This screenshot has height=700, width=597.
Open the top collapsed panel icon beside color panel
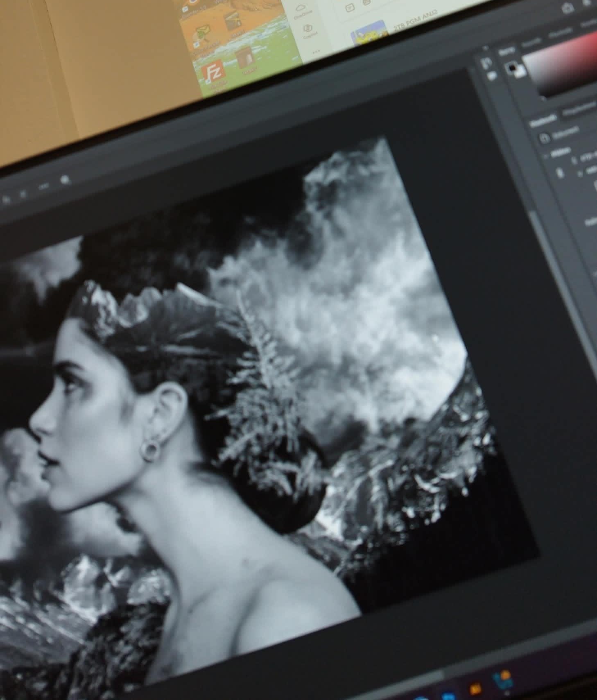[x=487, y=63]
